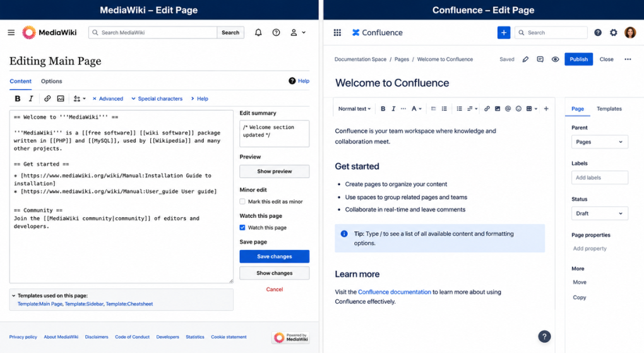Open Parent Pages dropdown
The height and width of the screenshot is (353, 644).
(x=600, y=142)
